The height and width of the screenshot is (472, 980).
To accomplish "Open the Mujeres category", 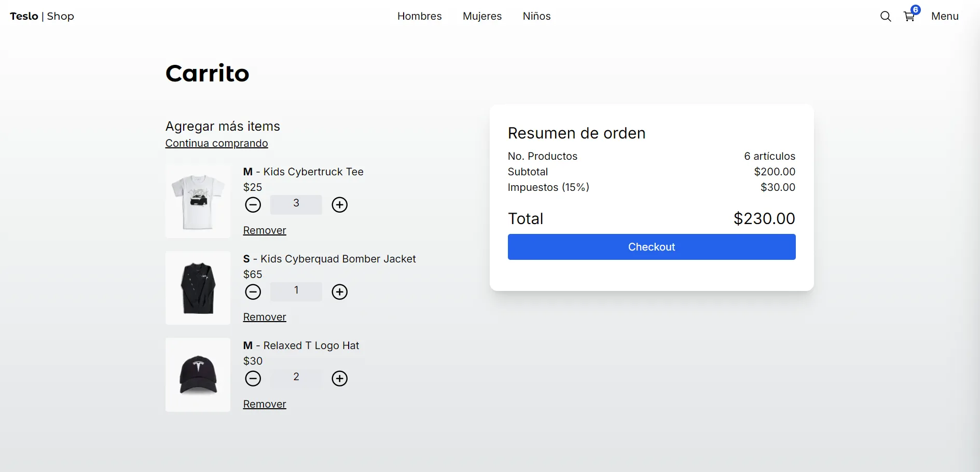I will (482, 16).
